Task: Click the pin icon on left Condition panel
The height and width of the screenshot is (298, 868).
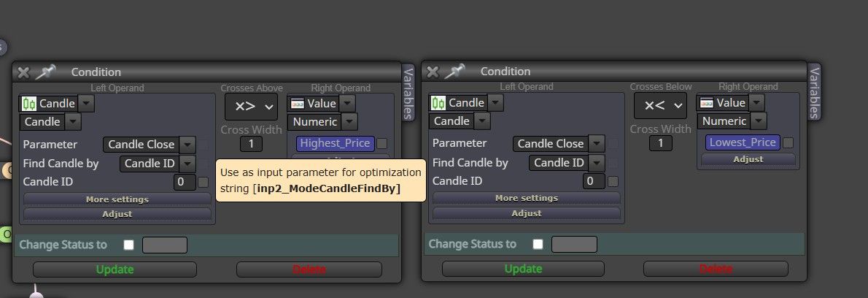Action: click(x=45, y=72)
